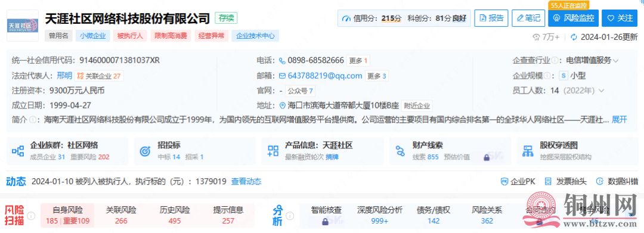Click the 股权穿透图 structure icon
This screenshot has width=644, height=233.
[527, 151]
